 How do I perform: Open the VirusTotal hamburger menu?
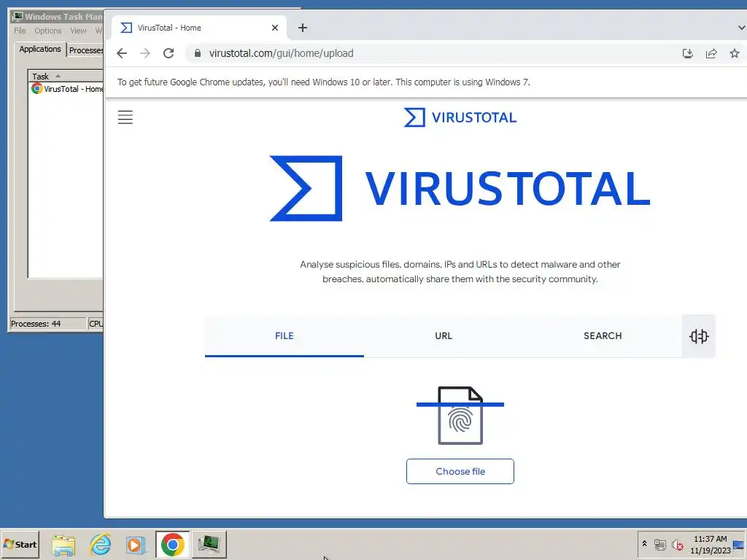coord(125,117)
